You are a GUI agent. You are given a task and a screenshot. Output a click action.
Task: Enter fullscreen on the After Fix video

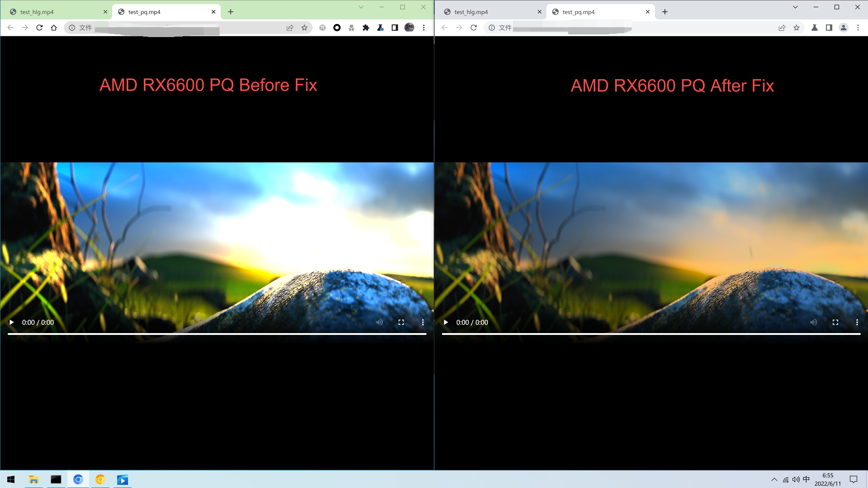click(835, 322)
